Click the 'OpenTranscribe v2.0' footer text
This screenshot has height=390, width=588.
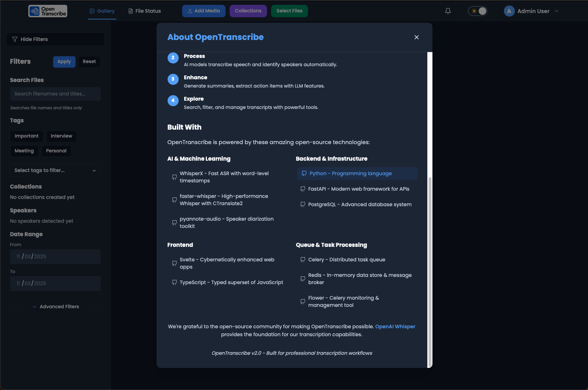292,353
